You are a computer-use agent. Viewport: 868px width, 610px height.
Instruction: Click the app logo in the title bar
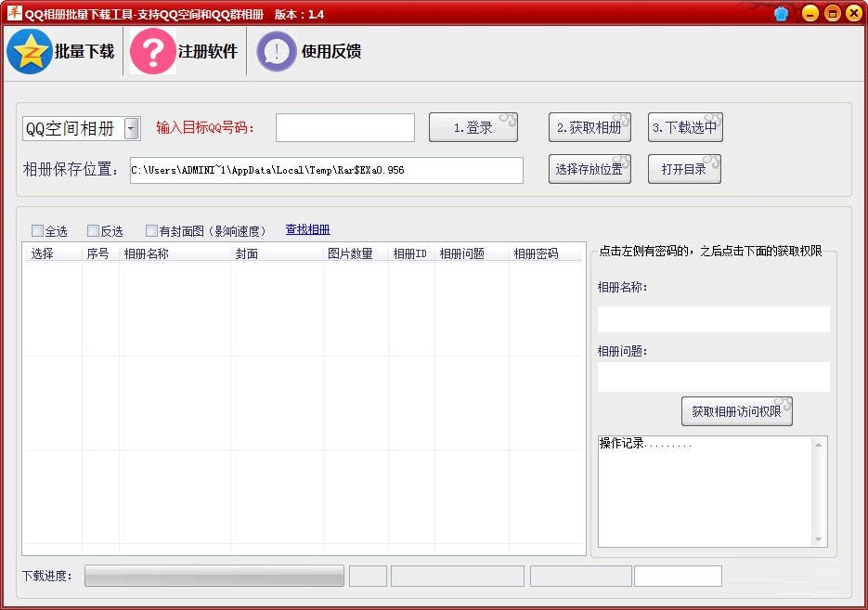pyautogui.click(x=13, y=13)
